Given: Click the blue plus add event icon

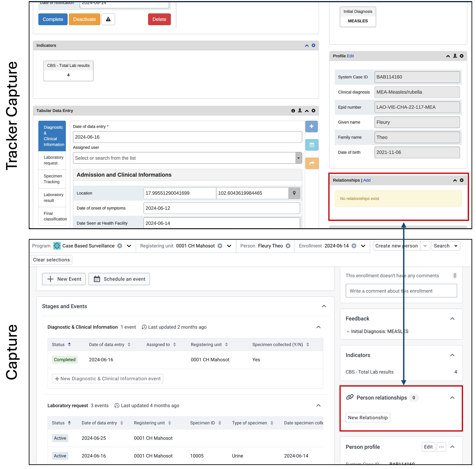Looking at the screenshot, I should 312,126.
